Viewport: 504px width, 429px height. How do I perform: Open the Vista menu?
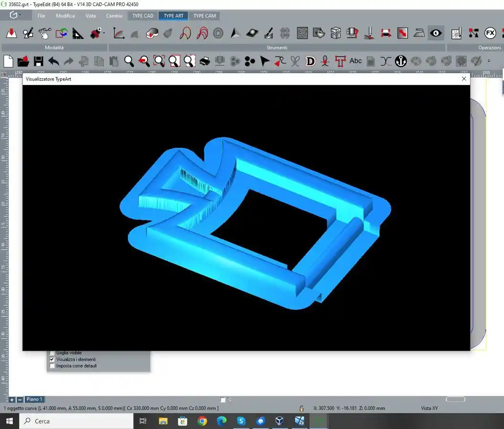[91, 16]
